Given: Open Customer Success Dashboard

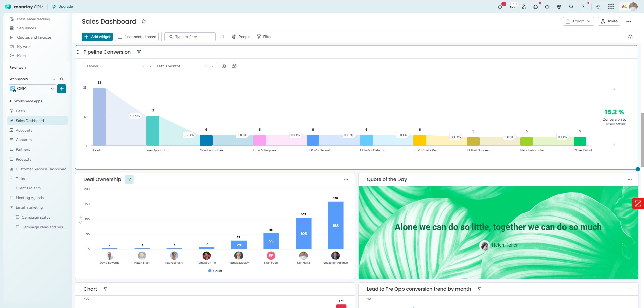Looking at the screenshot, I should [41, 169].
